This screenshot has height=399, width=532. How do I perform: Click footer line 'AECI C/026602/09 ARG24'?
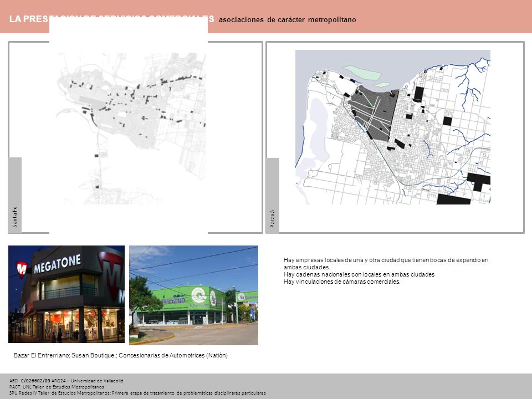pos(66,381)
